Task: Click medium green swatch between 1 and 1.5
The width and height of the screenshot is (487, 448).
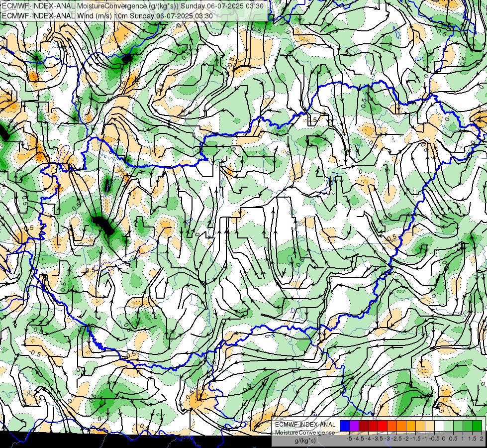Action: click(x=468, y=426)
